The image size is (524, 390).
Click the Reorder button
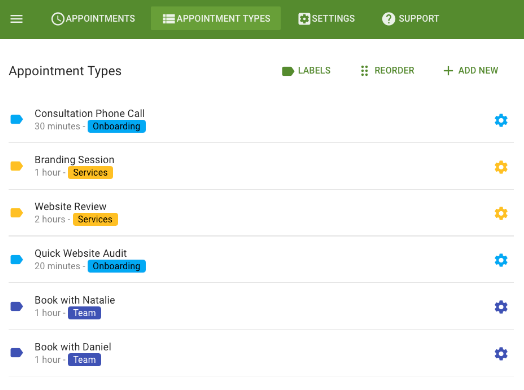tap(388, 71)
